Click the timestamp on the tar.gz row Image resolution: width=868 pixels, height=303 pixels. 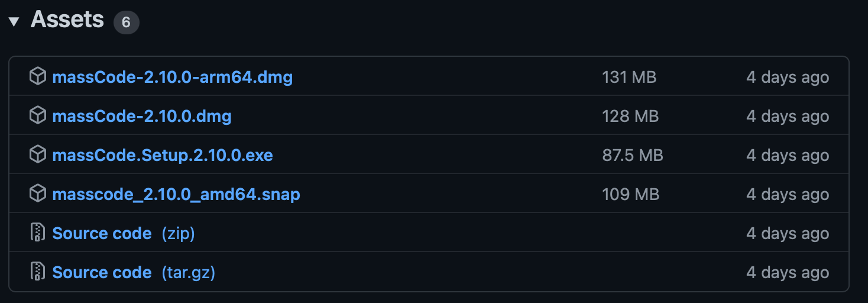point(787,272)
